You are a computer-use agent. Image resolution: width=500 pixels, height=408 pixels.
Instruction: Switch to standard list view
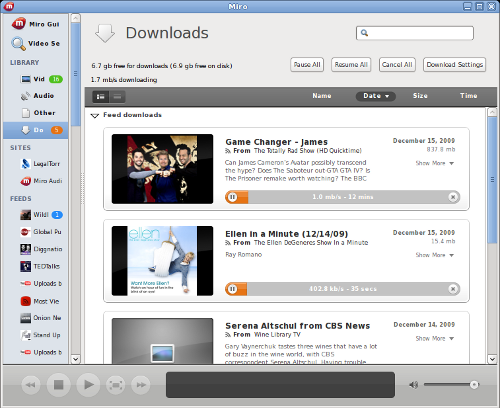[101, 97]
